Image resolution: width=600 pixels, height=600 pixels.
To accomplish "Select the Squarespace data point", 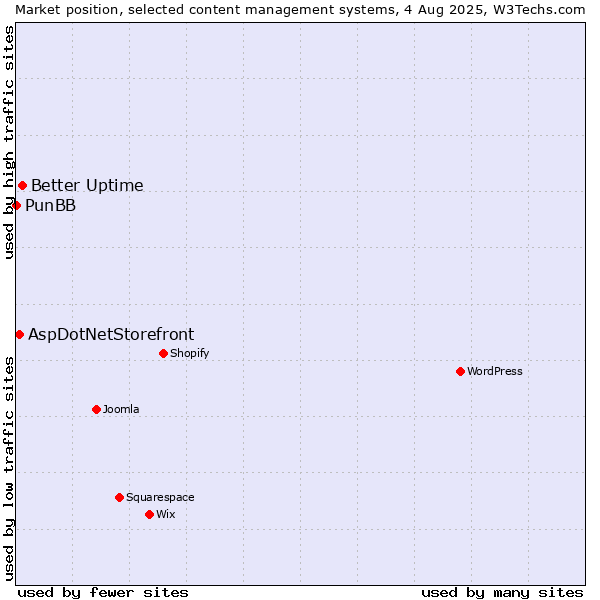I will pyautogui.click(x=119, y=497).
